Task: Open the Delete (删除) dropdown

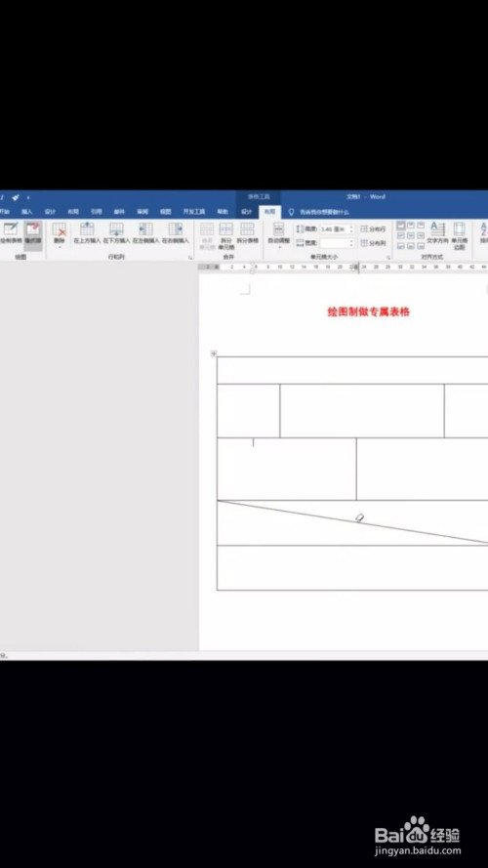Action: (x=60, y=234)
